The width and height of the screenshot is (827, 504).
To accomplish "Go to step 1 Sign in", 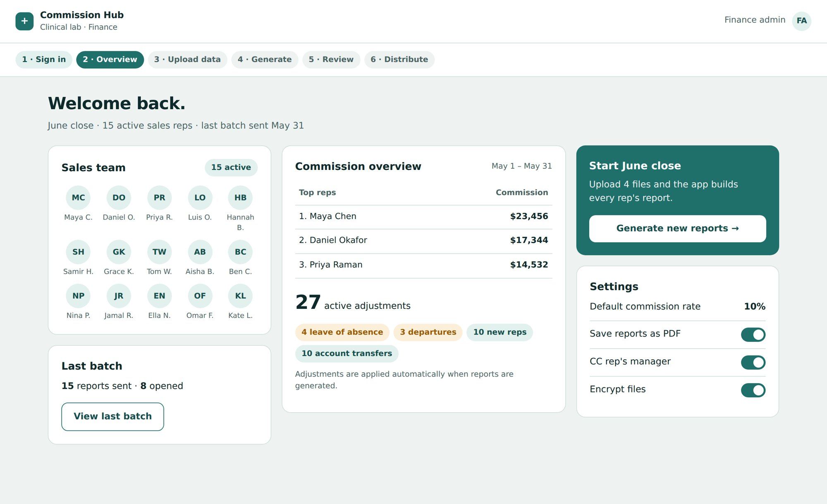I will point(44,60).
